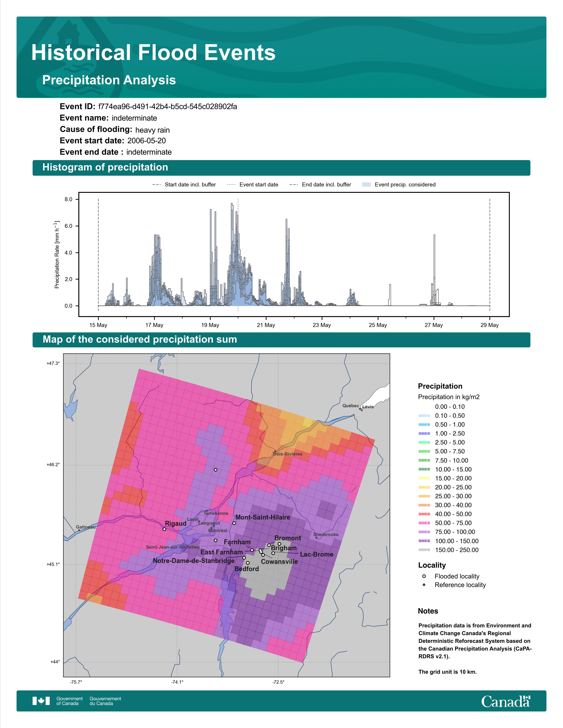
Task: Click the Montréal reference locality label
Action: 217,530
